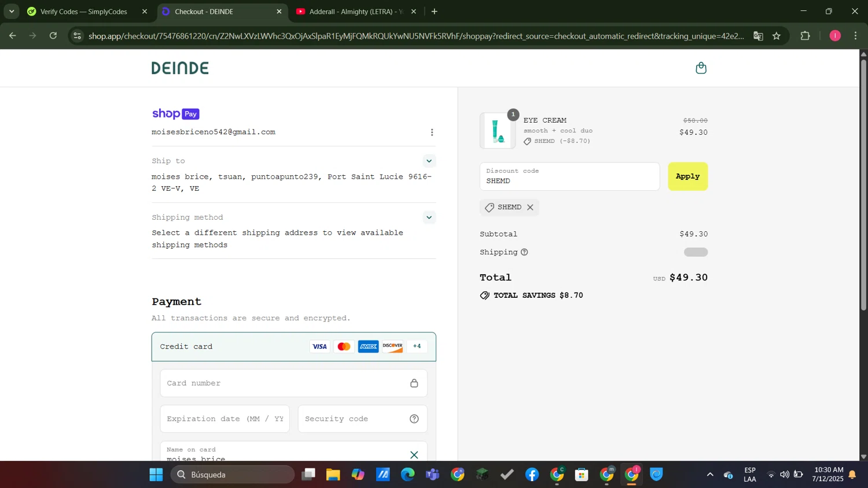The image size is (868, 488).
Task: Remove the SHEMD discount tag
Action: coord(530,207)
